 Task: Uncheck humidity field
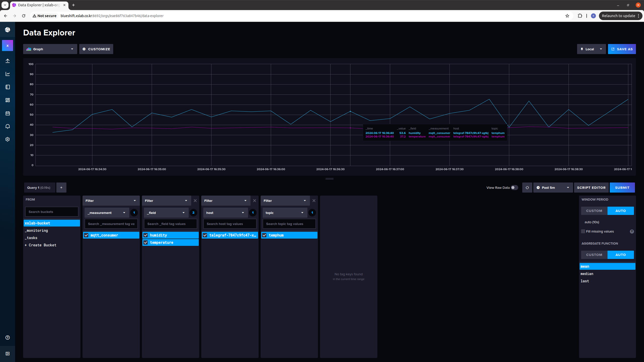point(146,235)
